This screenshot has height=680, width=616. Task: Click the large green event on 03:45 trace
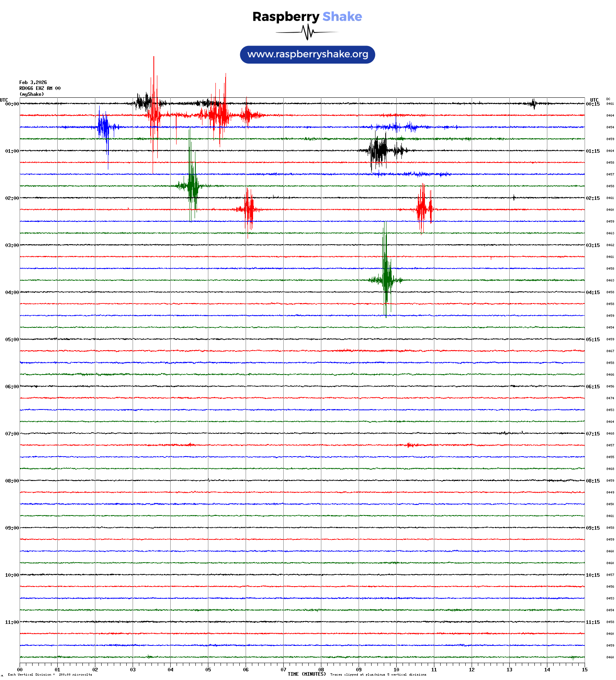pyautogui.click(x=386, y=275)
